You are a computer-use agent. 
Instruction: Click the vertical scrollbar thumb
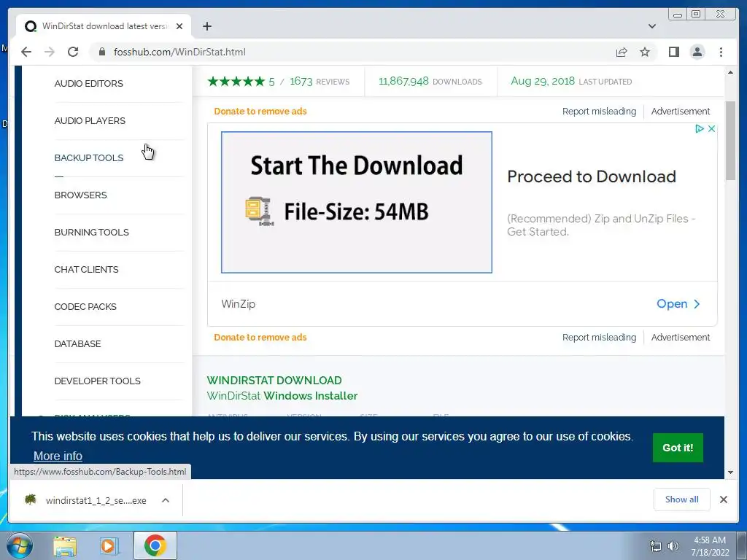point(730,141)
